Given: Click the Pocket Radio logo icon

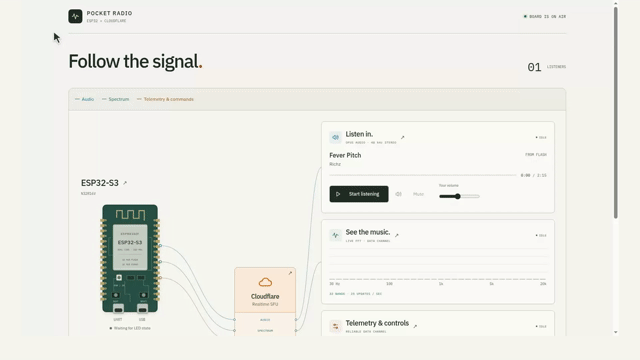Looking at the screenshot, I should [x=75, y=16].
